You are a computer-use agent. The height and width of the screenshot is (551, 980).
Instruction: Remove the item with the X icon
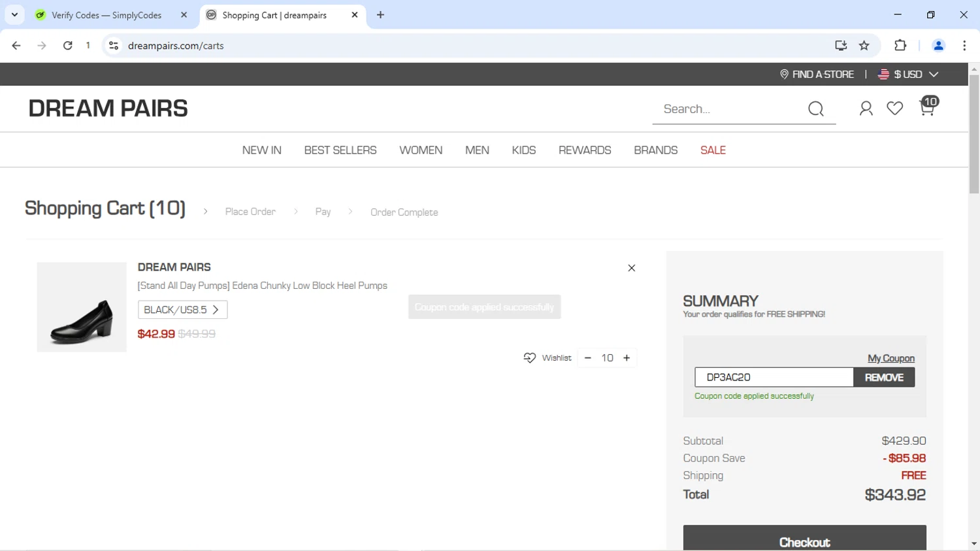[631, 268]
